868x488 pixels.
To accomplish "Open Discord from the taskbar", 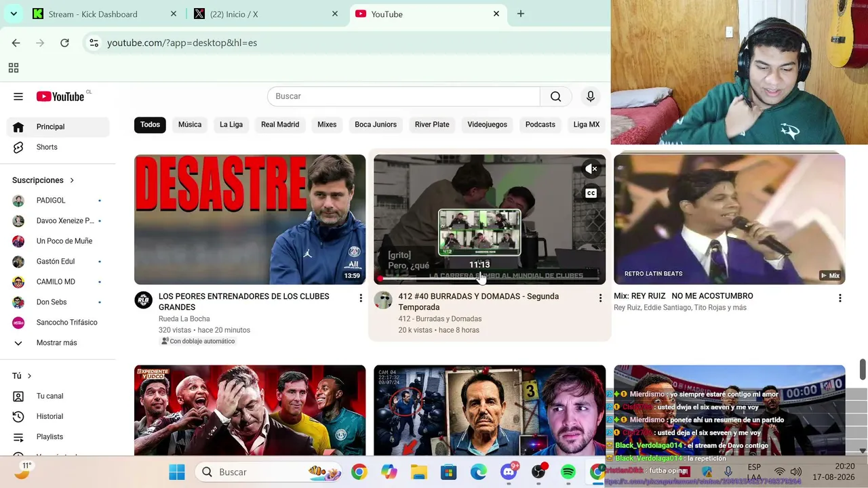I will [x=509, y=472].
